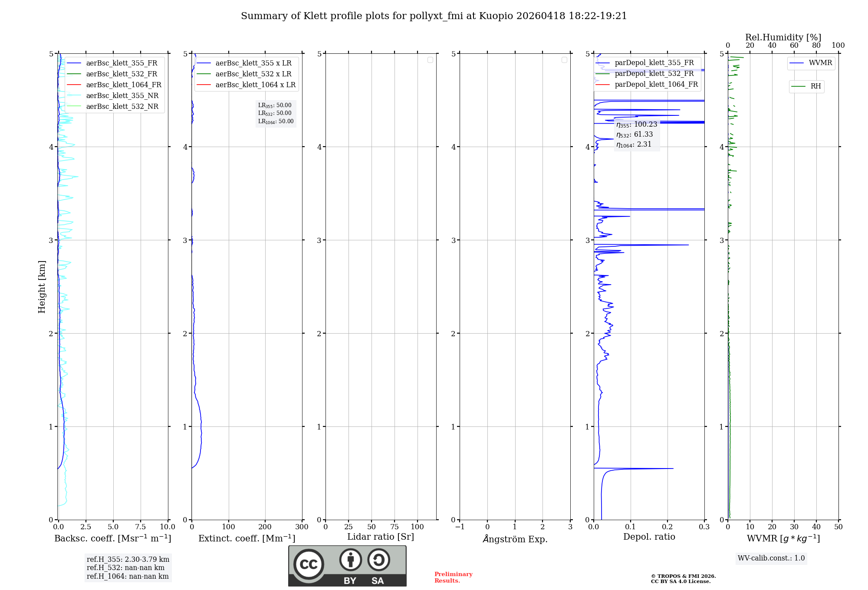Screen dimensions: 868x590
Task: Select the WVMR legend entry
Action: pyautogui.click(x=820, y=63)
